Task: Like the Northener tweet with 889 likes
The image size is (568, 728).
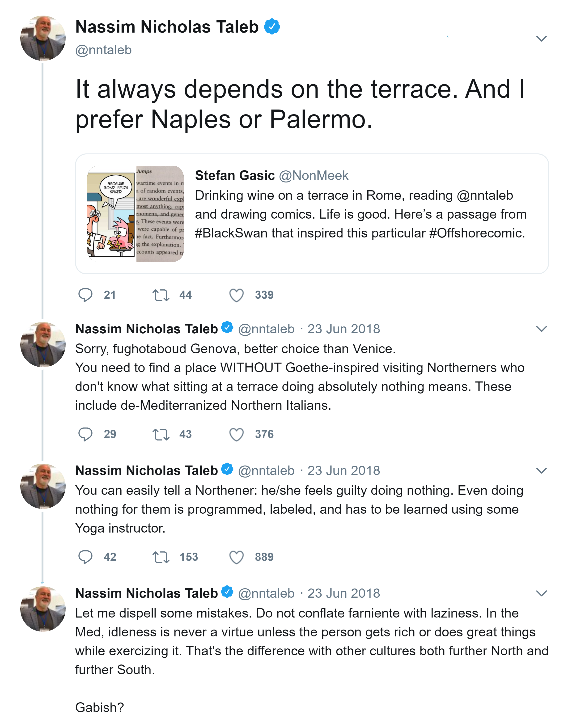Action: pos(236,557)
